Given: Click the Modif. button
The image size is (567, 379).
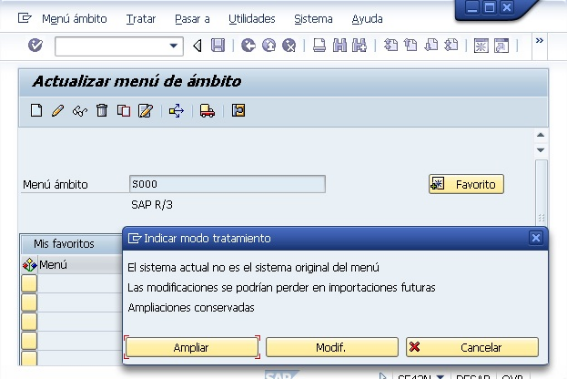Looking at the screenshot, I should pos(332,347).
